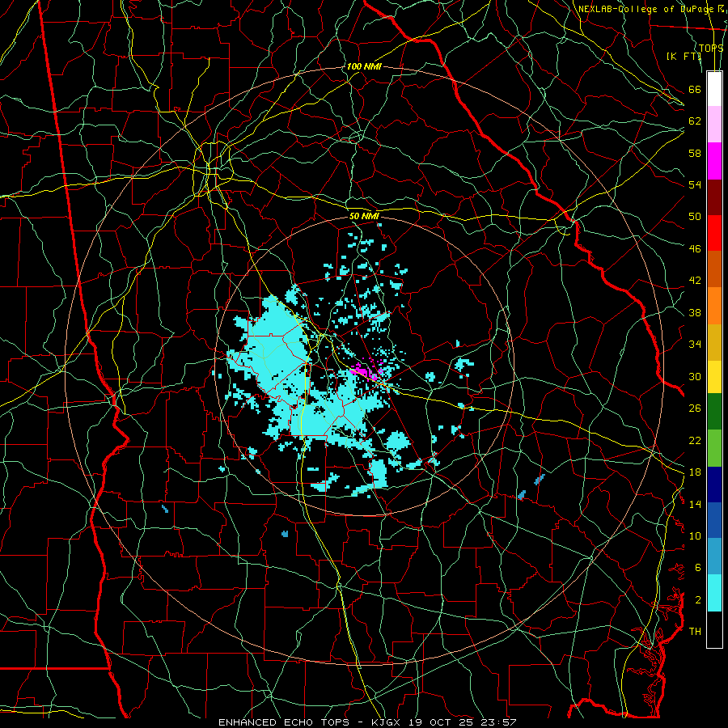Click the "100 NMI" range ring label
The image size is (728, 728).
pos(364,66)
